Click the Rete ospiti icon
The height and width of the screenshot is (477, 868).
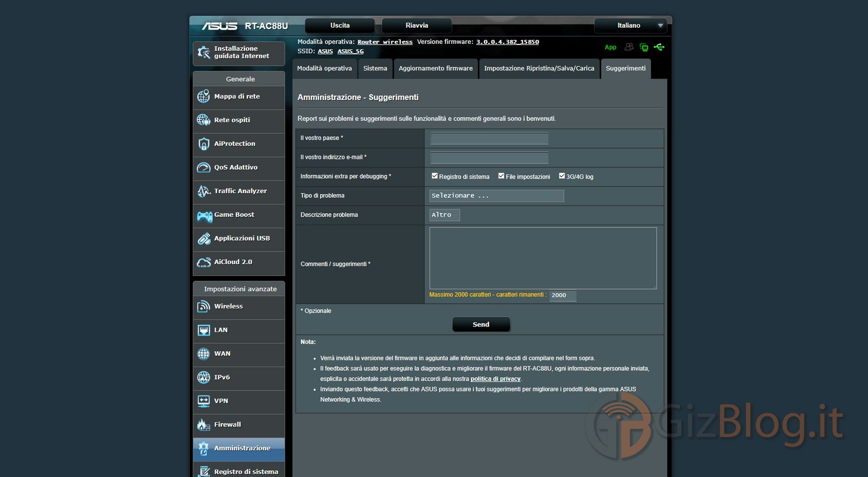click(203, 120)
